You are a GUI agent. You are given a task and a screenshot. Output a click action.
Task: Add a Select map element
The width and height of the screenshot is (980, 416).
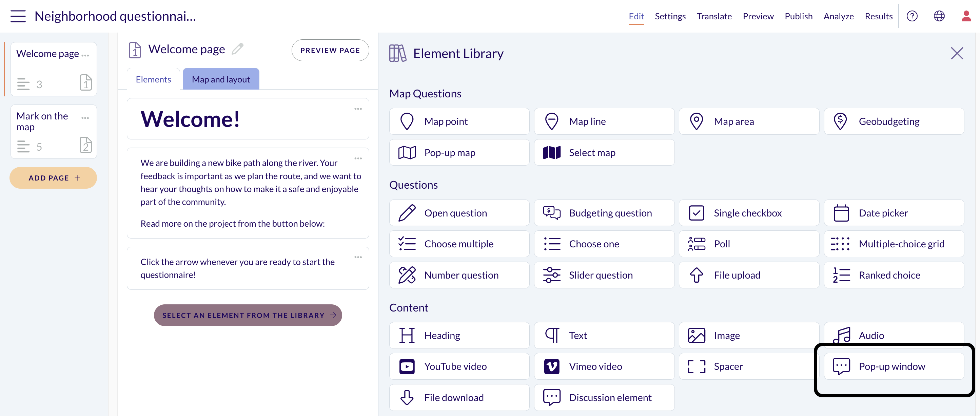pos(604,153)
